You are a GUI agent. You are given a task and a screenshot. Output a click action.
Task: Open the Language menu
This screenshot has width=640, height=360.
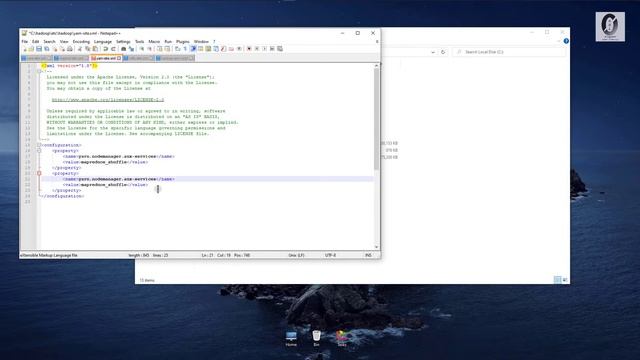(x=103, y=42)
